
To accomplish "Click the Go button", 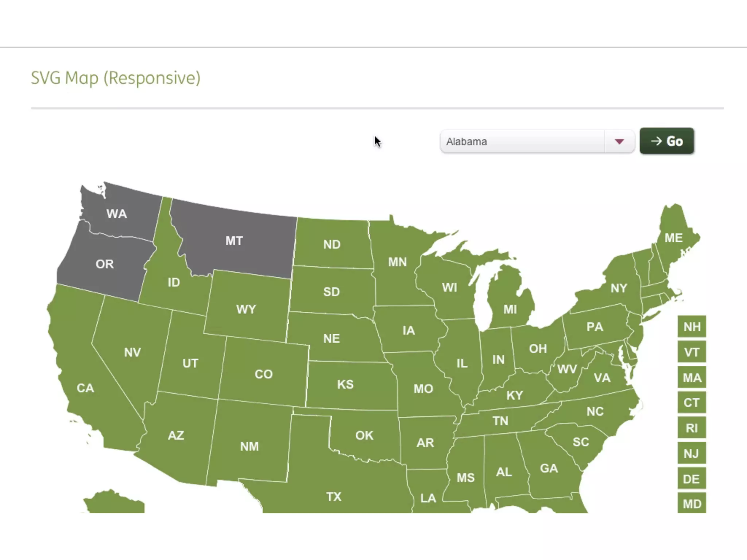I will (667, 141).
